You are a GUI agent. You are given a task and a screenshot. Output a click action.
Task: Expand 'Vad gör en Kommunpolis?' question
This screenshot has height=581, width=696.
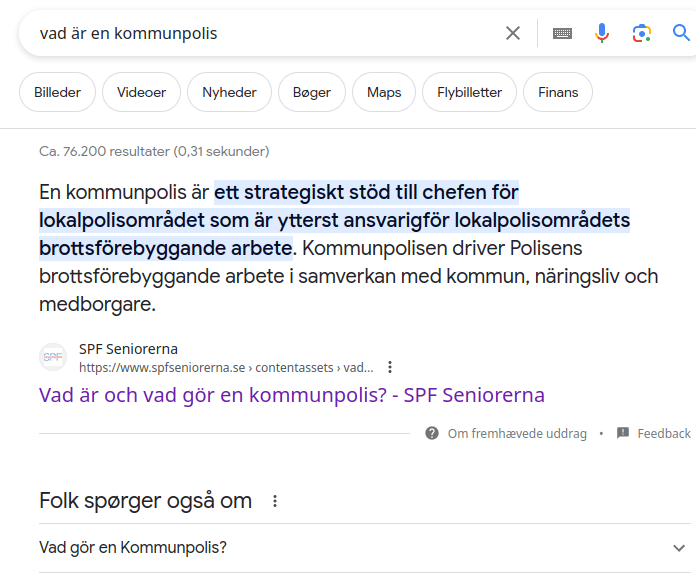pyautogui.click(x=680, y=548)
